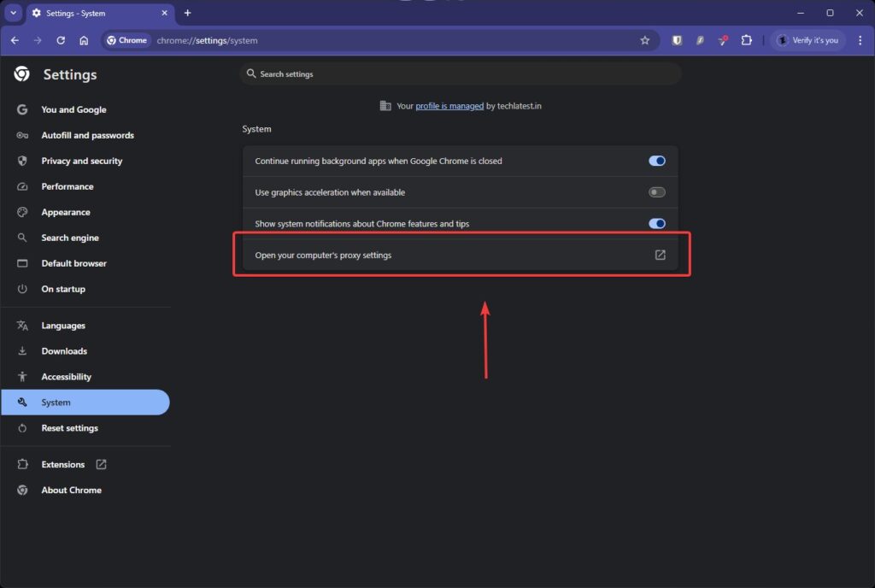
Task: Disable continue running background apps toggle
Action: tap(657, 161)
